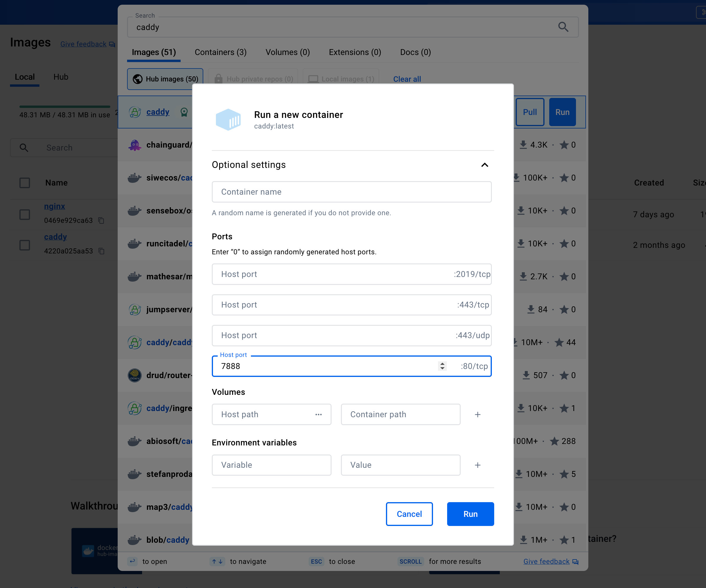Open the Docs (0) tab
Screen dimensions: 706x588
click(416, 52)
